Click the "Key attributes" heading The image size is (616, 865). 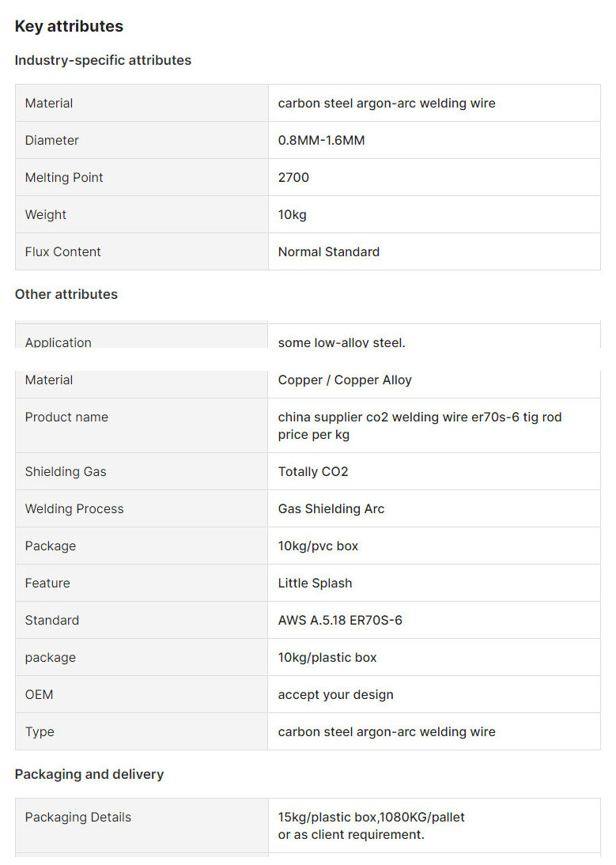coord(69,26)
